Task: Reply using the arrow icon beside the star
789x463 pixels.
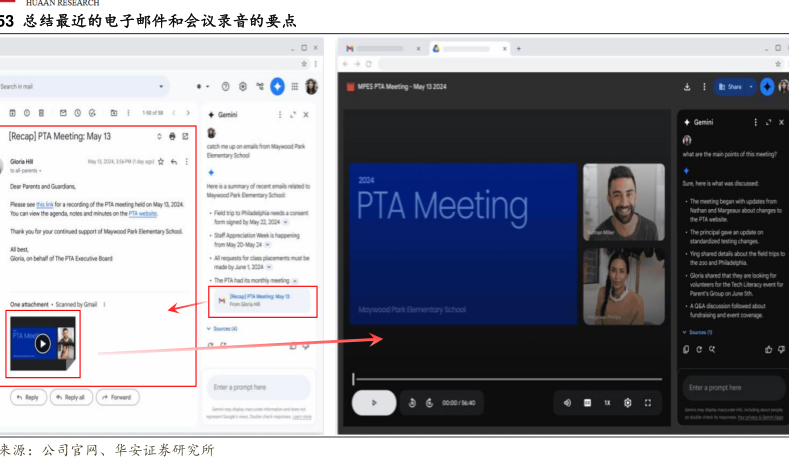Action: [174, 162]
